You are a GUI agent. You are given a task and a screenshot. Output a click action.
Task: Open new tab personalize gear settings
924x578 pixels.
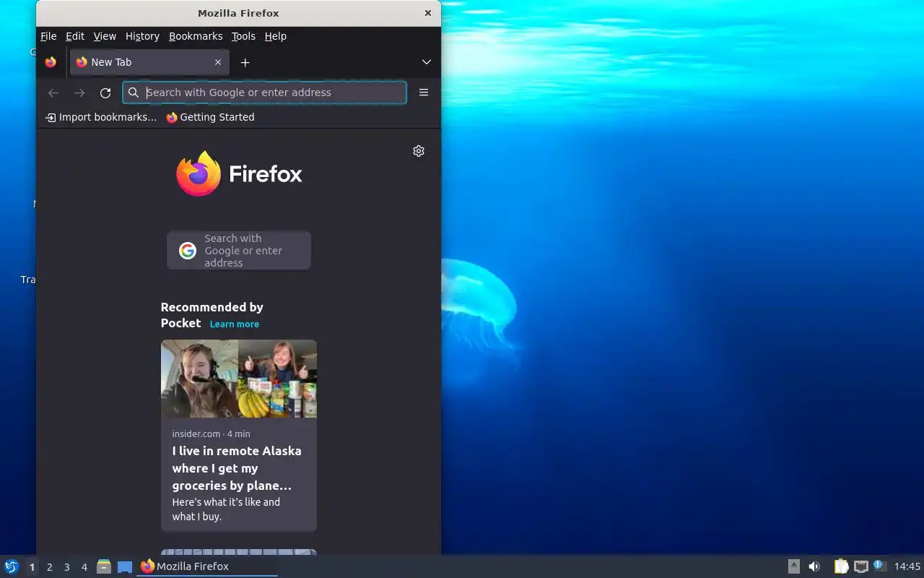point(419,151)
